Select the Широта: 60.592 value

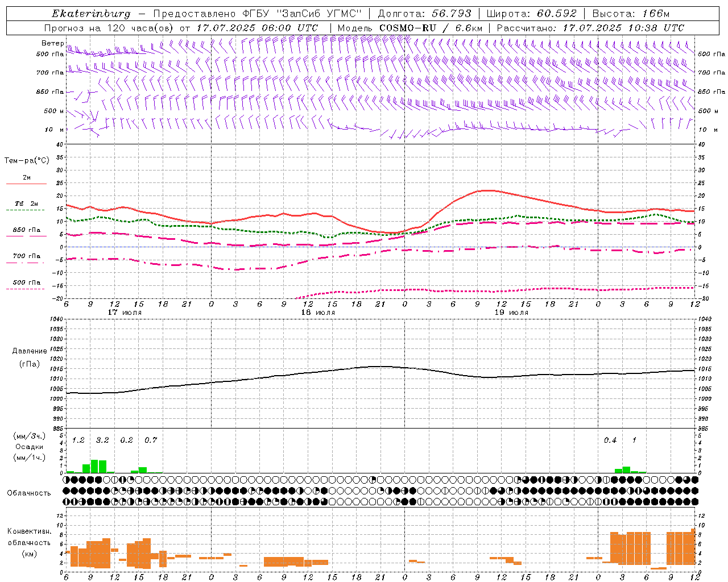click(531, 14)
